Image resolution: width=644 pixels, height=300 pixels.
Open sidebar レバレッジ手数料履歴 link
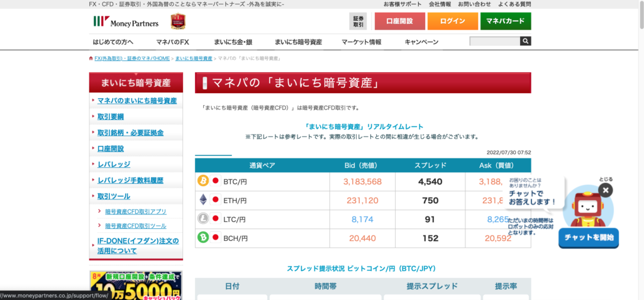tap(131, 181)
